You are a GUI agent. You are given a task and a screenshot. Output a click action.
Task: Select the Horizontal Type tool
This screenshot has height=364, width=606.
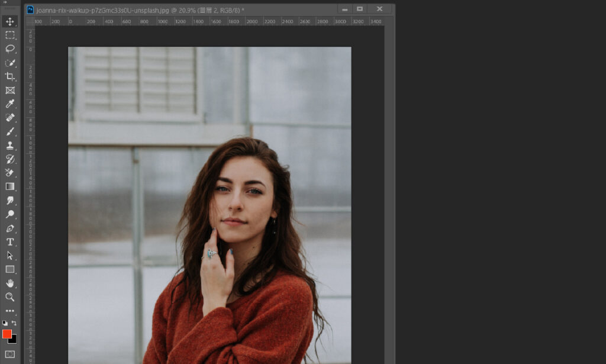point(10,241)
